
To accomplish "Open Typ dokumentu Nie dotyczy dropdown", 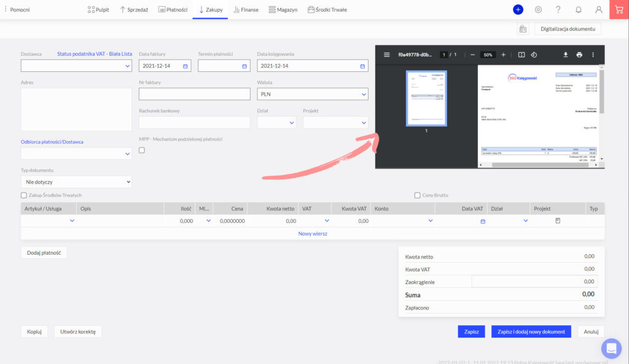I will click(76, 182).
